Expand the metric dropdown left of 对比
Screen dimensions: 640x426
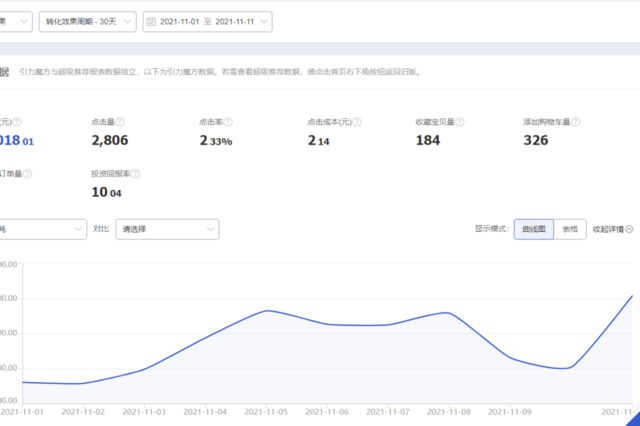click(41, 229)
